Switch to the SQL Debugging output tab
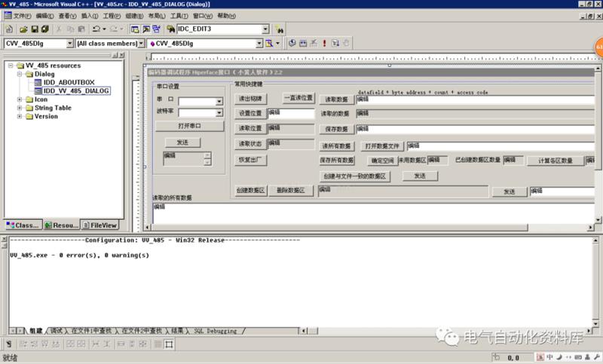The image size is (603, 364). [x=215, y=331]
